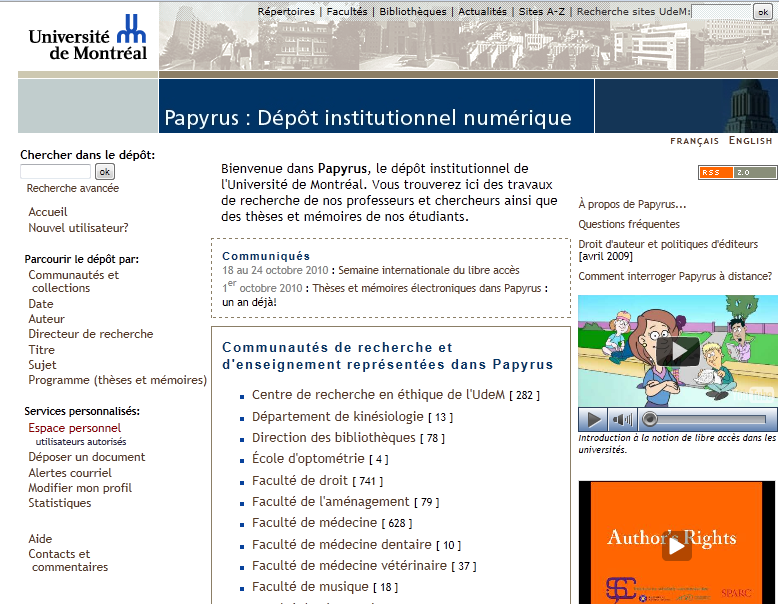Open the cartoon video thumbnail
Image resolution: width=779 pixels, height=604 pixels.
click(678, 351)
